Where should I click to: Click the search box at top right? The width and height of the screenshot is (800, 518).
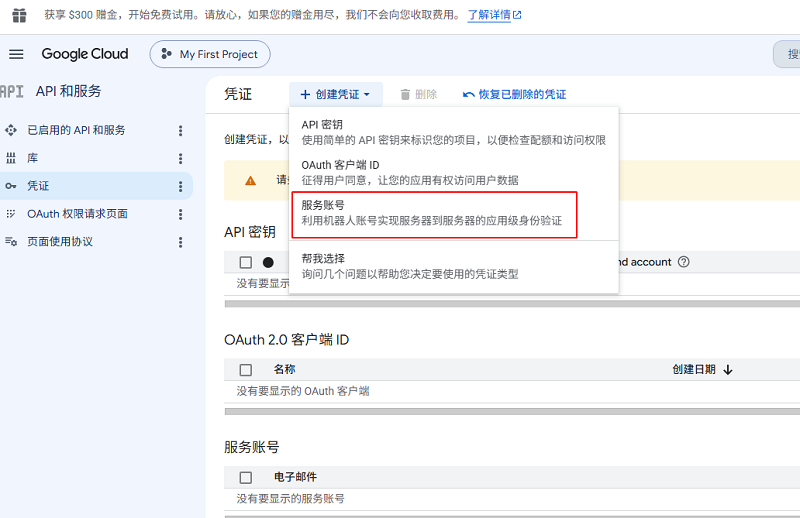[787, 54]
